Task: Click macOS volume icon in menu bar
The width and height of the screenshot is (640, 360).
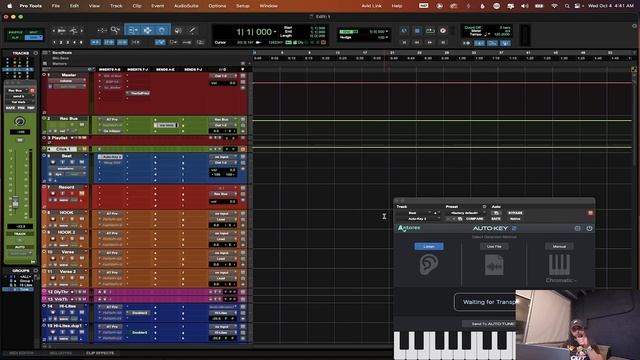Action: click(525, 6)
